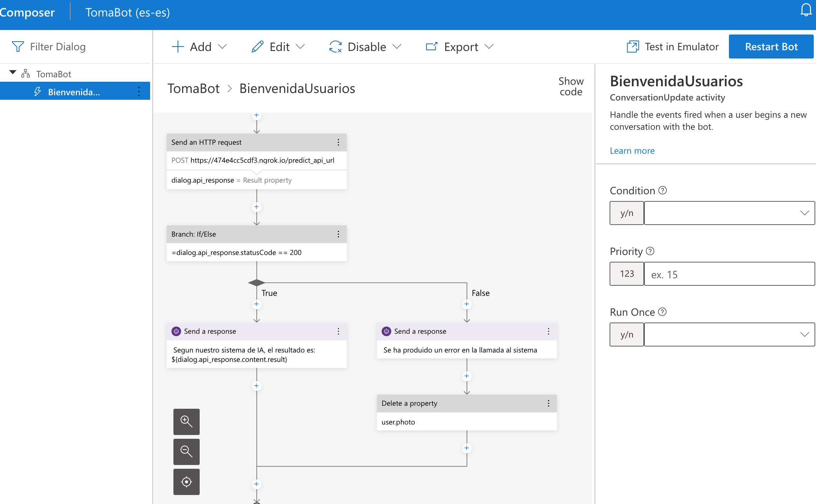The image size is (816, 504).
Task: Zoom out of the flow canvas
Action: click(x=186, y=451)
